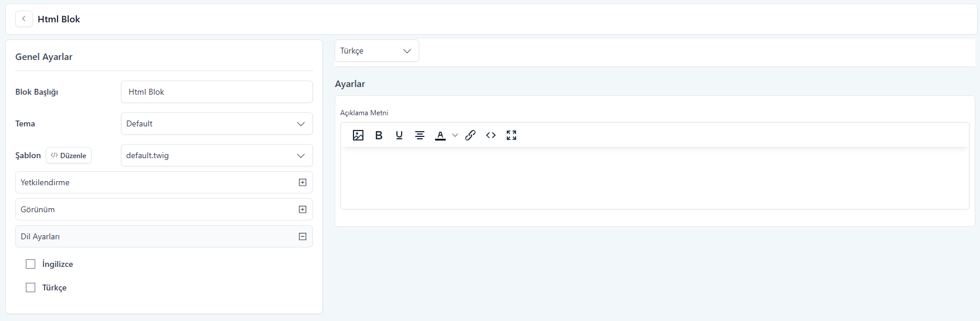This screenshot has width=980, height=321.
Task: Expand the Yetkilendirme section
Action: [x=164, y=182]
